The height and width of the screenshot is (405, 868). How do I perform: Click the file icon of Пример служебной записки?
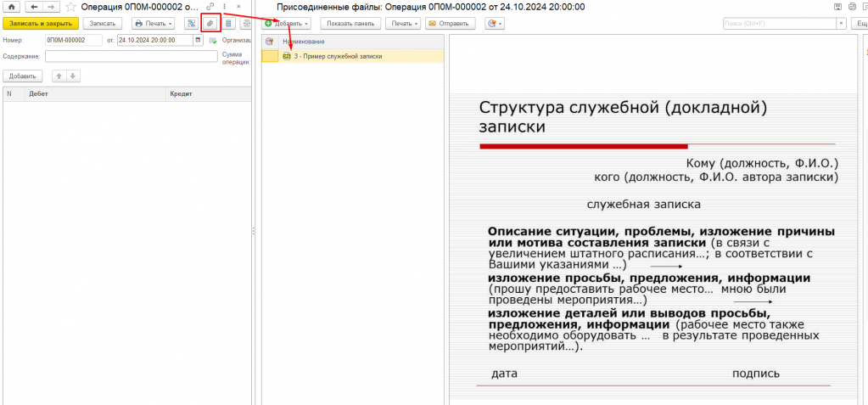287,56
